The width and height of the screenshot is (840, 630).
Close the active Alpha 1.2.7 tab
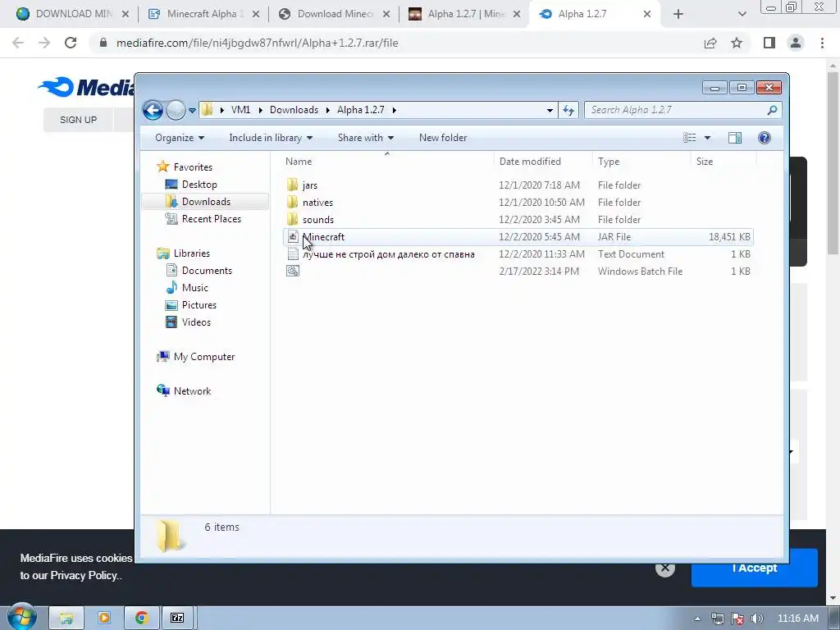[647, 14]
